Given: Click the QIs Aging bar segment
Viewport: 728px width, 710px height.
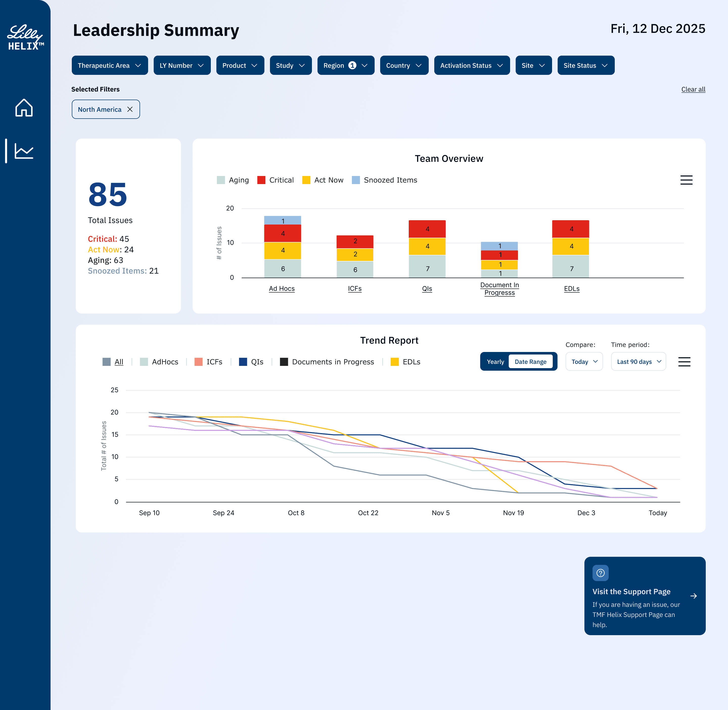Looking at the screenshot, I should [x=427, y=267].
